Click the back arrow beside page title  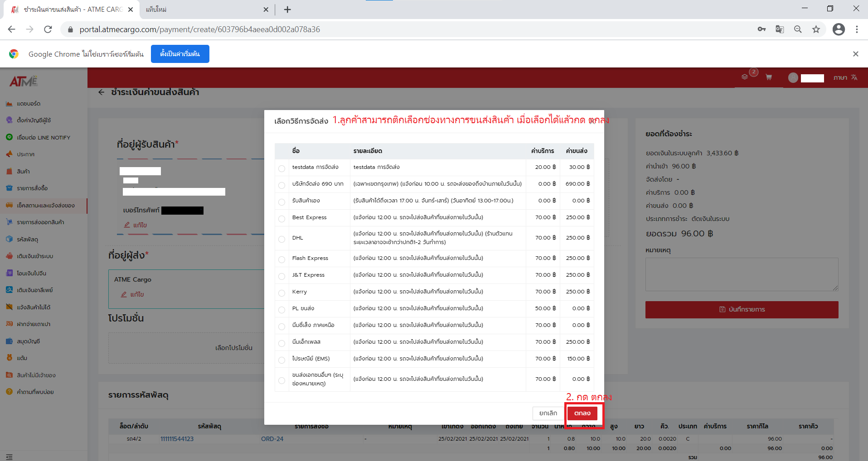pyautogui.click(x=102, y=92)
